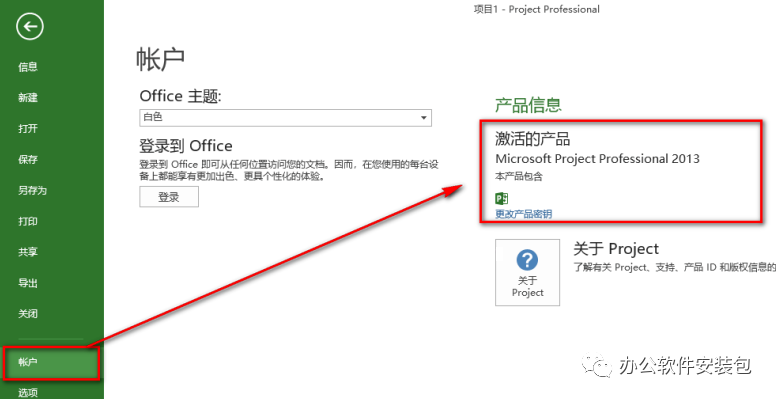Viewport: 776px width, 399px height.
Task: Open the 信息 backstage page
Action: (28, 67)
